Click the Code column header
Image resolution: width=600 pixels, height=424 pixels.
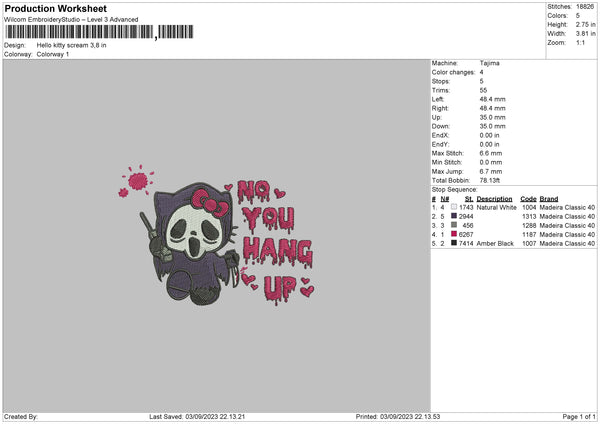click(528, 198)
